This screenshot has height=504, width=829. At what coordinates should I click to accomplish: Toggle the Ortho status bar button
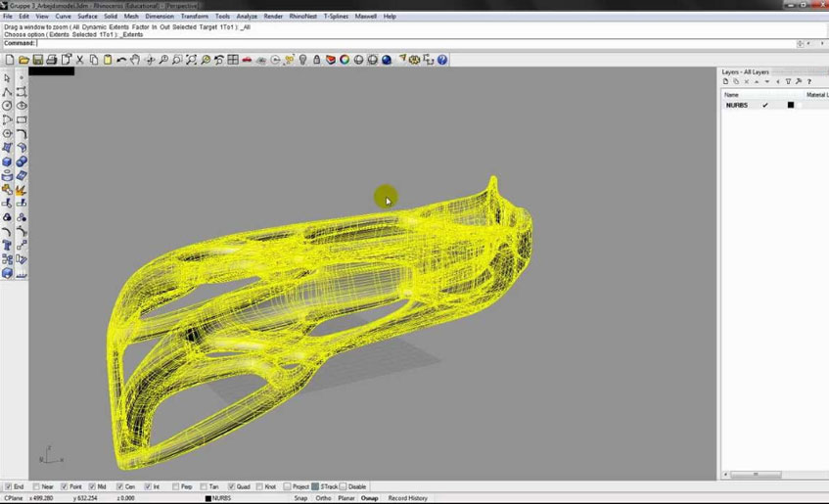(x=323, y=498)
